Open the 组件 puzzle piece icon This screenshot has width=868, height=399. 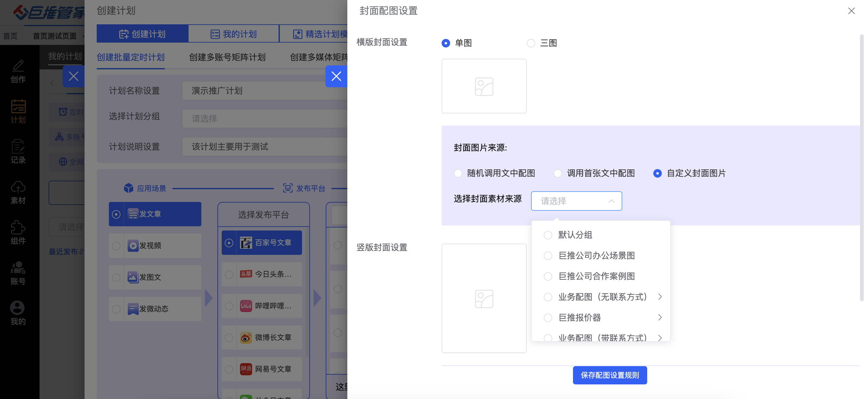(x=18, y=228)
